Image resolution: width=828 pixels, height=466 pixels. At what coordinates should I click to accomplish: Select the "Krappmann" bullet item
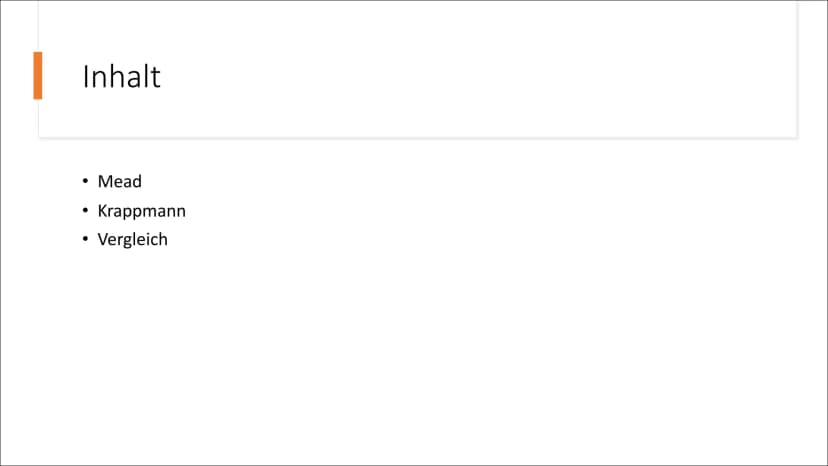(142, 211)
